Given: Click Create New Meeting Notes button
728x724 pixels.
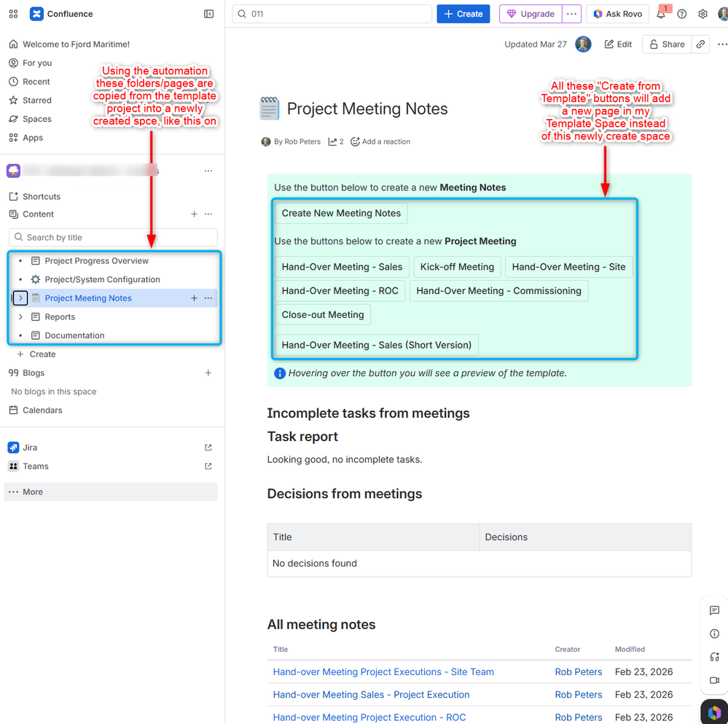Looking at the screenshot, I should click(341, 213).
